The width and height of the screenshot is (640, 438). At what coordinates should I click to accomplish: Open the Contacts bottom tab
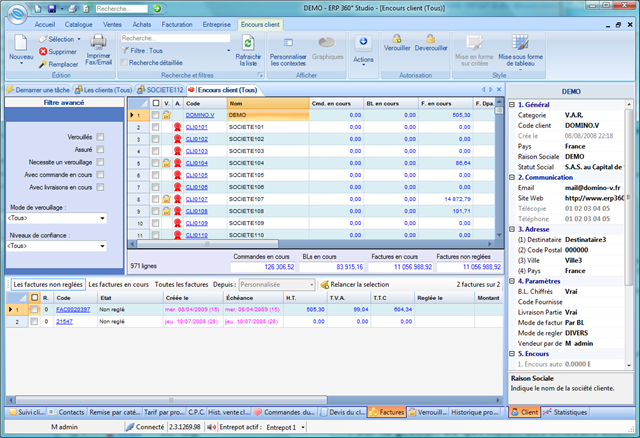pyautogui.click(x=67, y=412)
